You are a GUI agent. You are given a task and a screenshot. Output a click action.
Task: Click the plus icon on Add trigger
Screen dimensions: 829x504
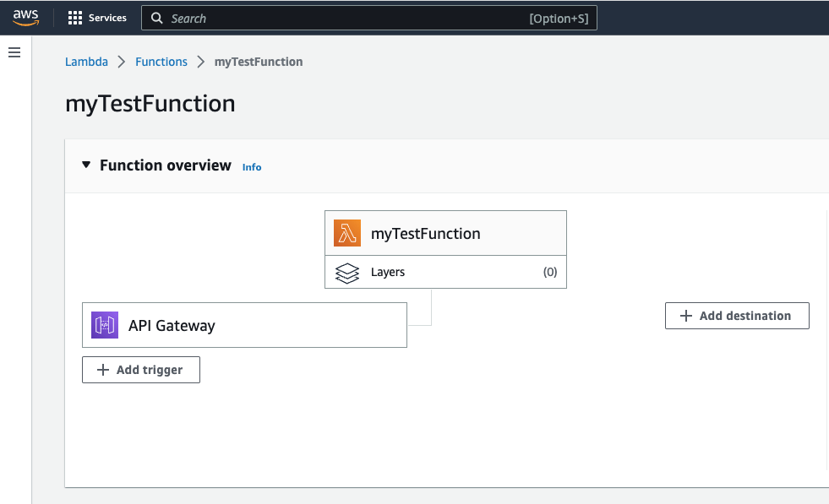coord(102,370)
